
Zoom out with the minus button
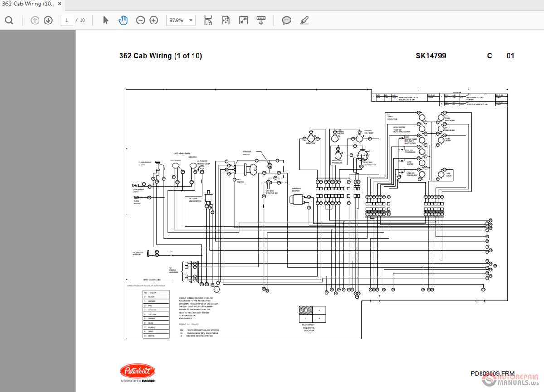click(141, 20)
